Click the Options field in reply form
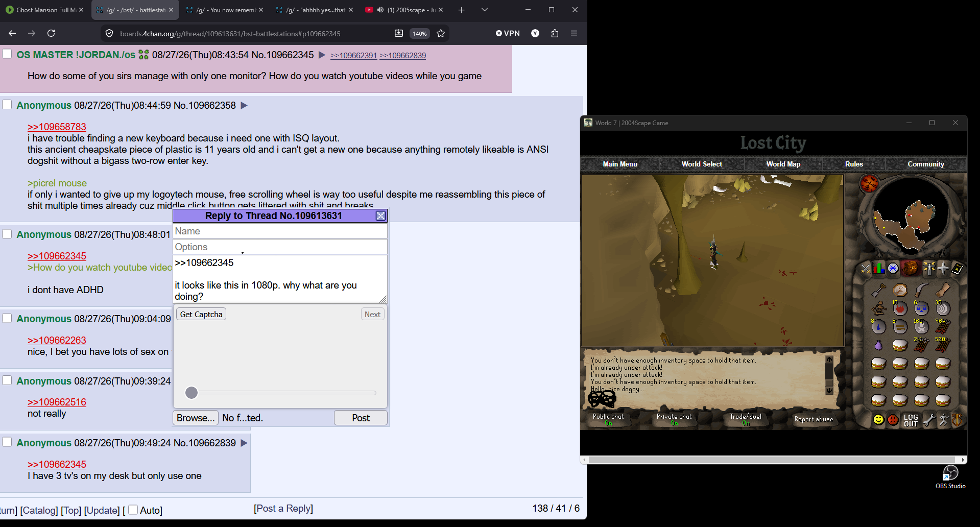 tap(280, 247)
